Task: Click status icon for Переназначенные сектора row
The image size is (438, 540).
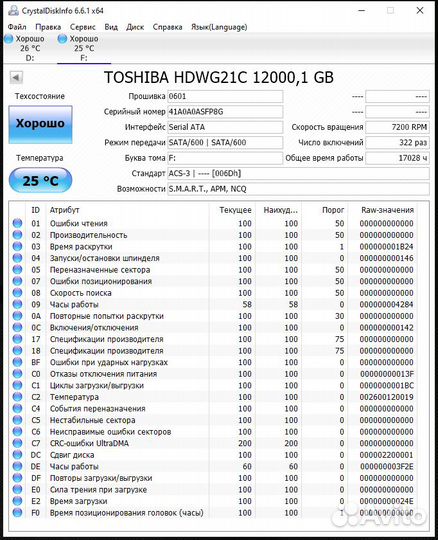Action: (17, 270)
